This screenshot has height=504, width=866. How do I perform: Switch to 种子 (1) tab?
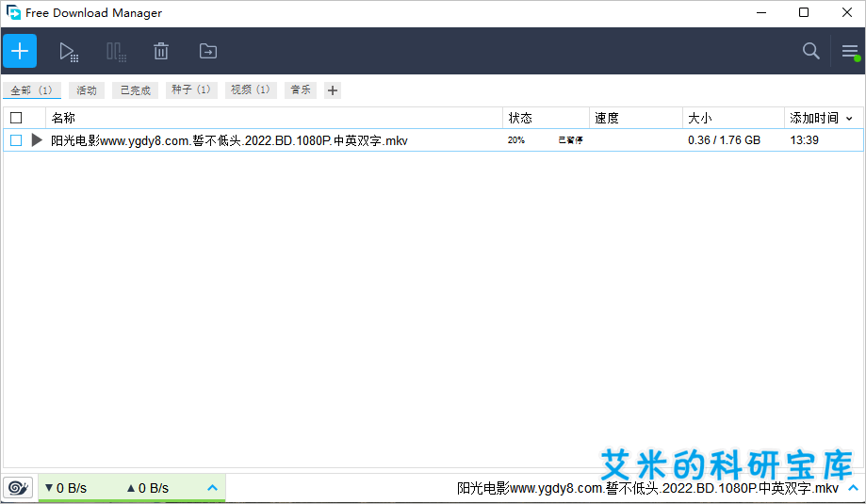[191, 90]
